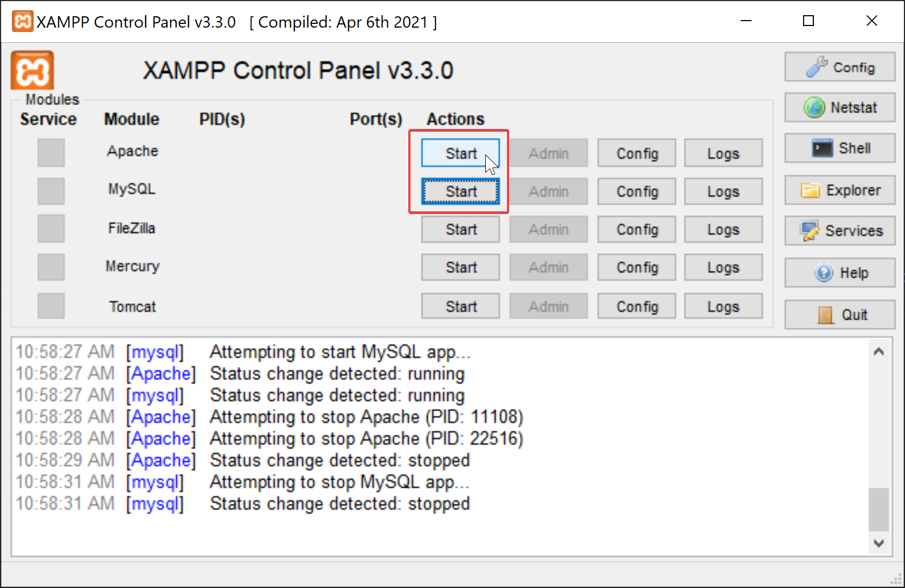Open the MySQL module Config menu
Screen dimensions: 905x588
point(637,192)
